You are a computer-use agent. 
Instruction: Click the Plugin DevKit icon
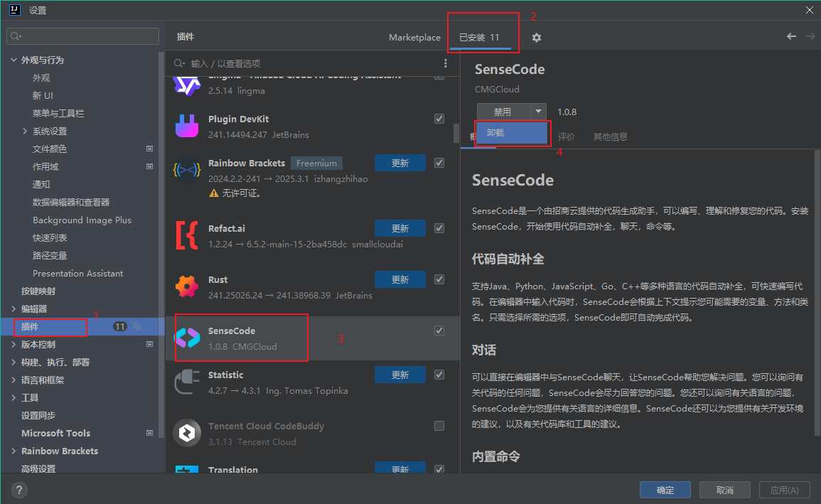click(187, 126)
